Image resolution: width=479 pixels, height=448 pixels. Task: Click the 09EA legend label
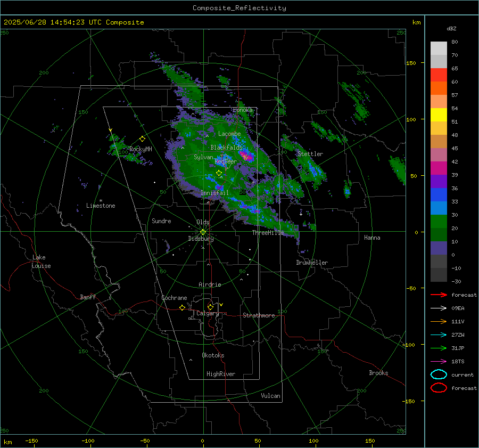pos(458,308)
